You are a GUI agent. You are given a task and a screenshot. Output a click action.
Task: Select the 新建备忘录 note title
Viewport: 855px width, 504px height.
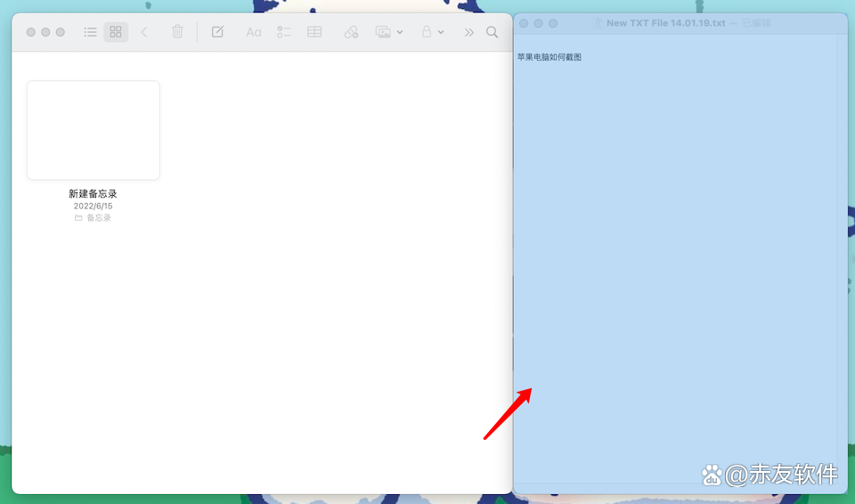(x=94, y=193)
